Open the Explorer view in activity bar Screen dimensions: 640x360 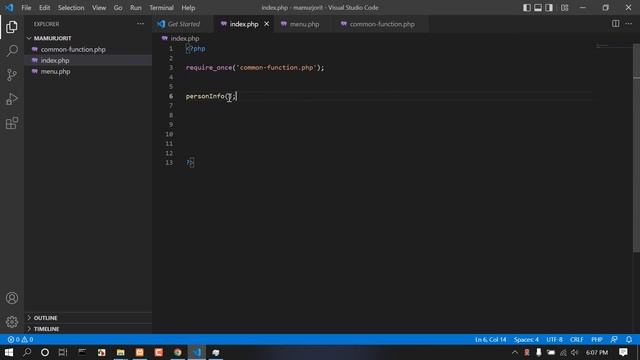[12, 27]
